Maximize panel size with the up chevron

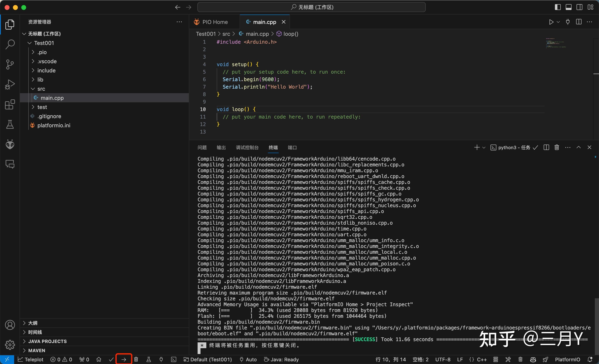coord(579,147)
